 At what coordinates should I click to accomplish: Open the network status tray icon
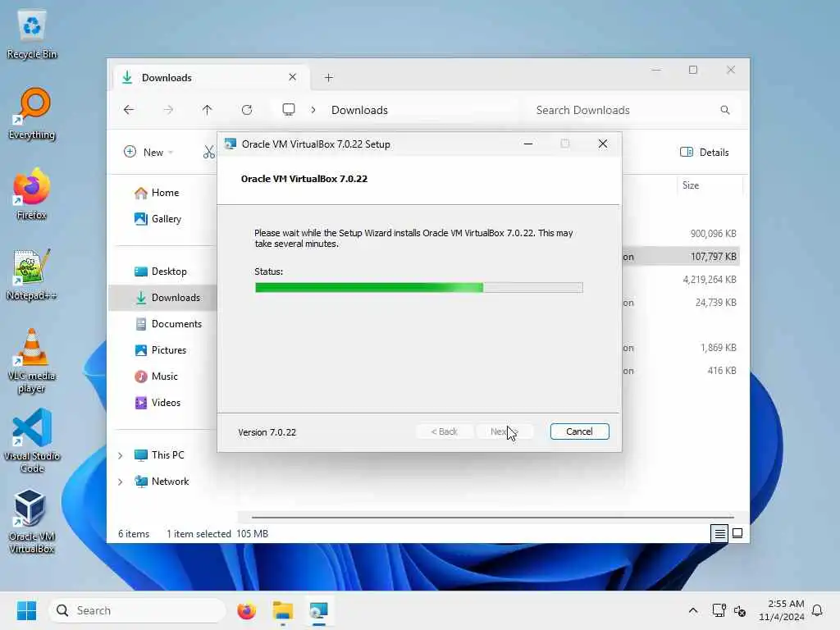719,610
